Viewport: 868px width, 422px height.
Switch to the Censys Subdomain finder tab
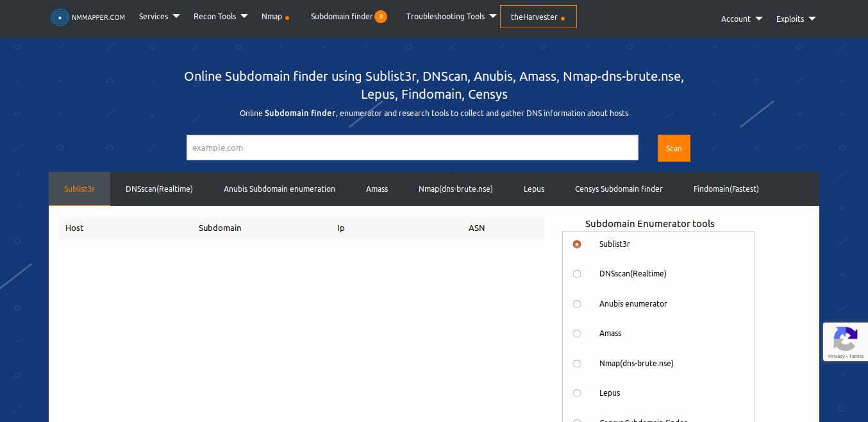[619, 189]
